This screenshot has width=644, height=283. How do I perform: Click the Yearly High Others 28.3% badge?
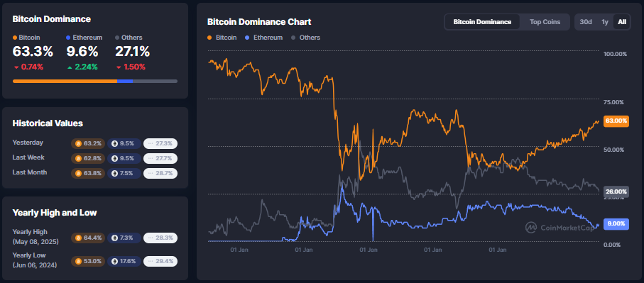click(x=160, y=238)
